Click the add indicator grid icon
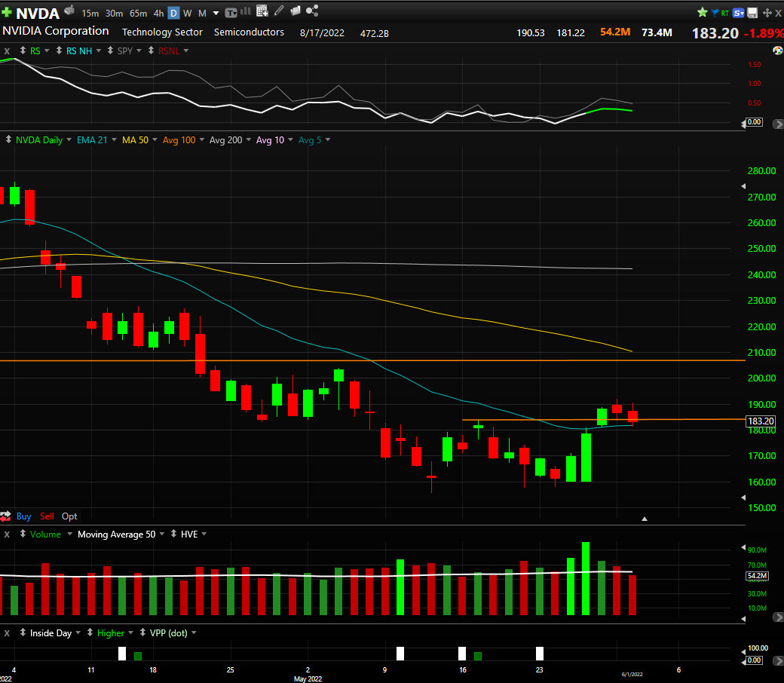This screenshot has height=683, width=784. pos(262,11)
